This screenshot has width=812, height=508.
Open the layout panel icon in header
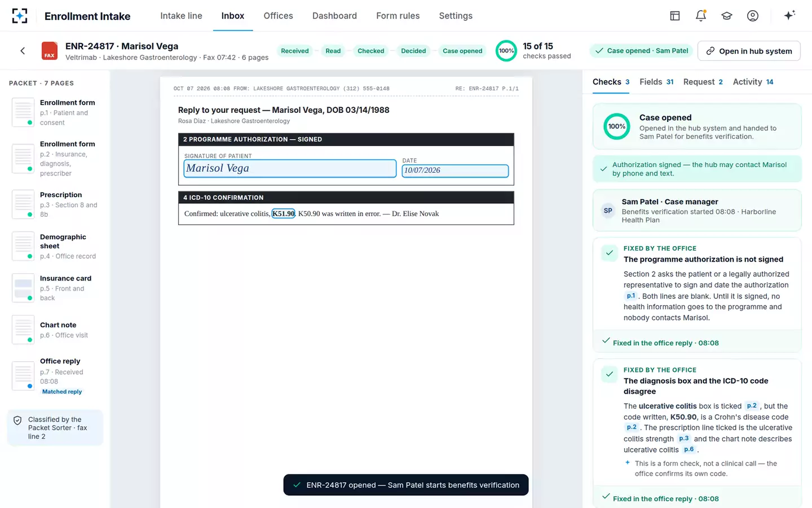pyautogui.click(x=674, y=16)
